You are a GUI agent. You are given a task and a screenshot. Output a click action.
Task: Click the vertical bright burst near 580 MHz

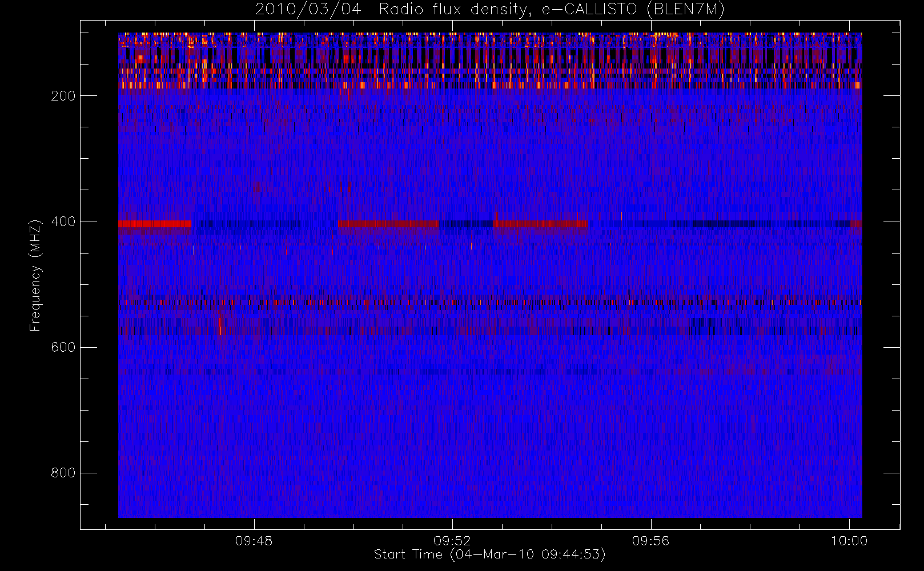click(220, 327)
